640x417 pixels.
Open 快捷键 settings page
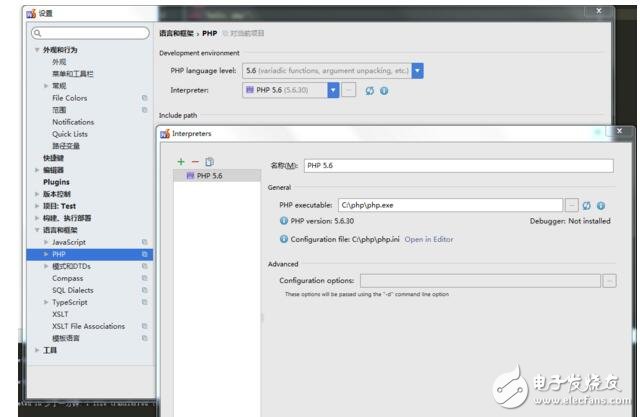point(53,158)
